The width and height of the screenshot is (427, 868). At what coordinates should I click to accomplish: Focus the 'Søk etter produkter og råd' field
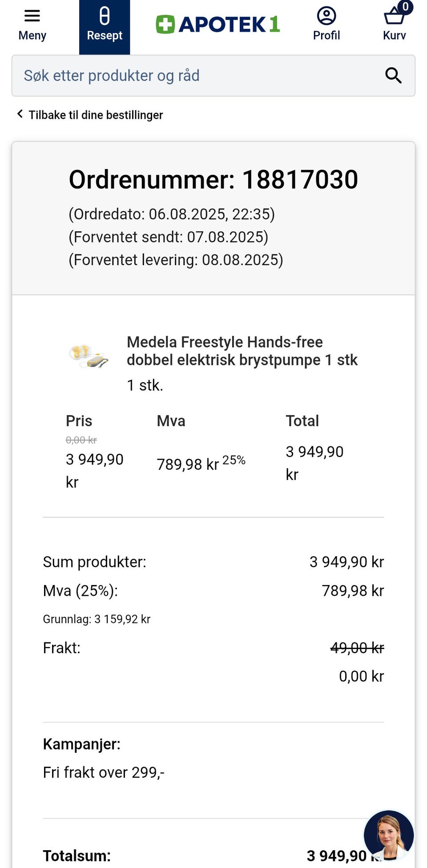tap(196, 76)
